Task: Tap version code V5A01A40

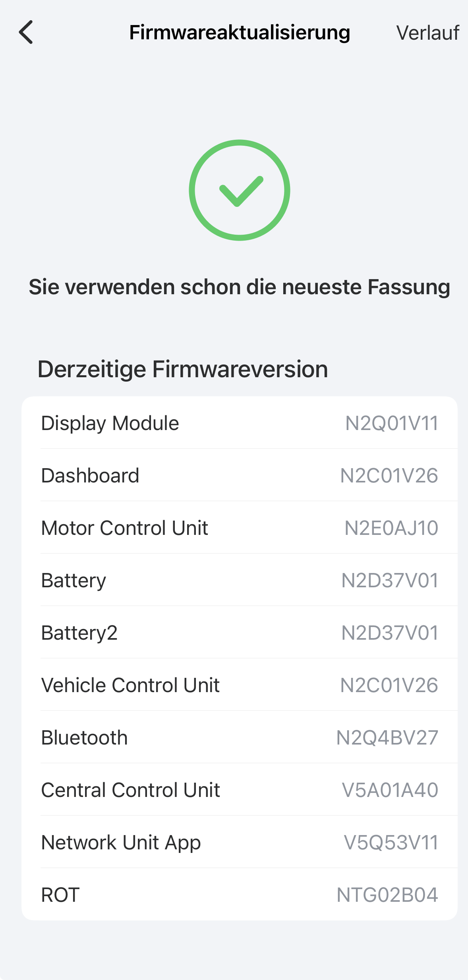Action: (x=390, y=790)
